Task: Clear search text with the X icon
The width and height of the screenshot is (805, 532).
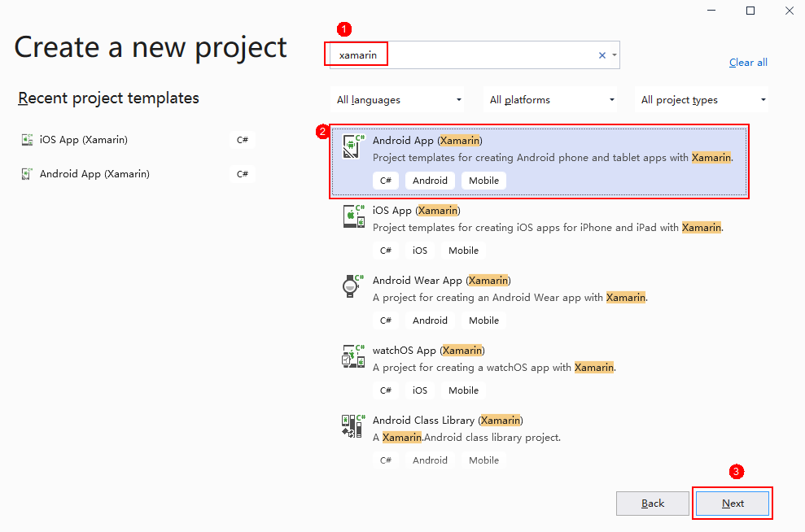Action: pos(602,55)
